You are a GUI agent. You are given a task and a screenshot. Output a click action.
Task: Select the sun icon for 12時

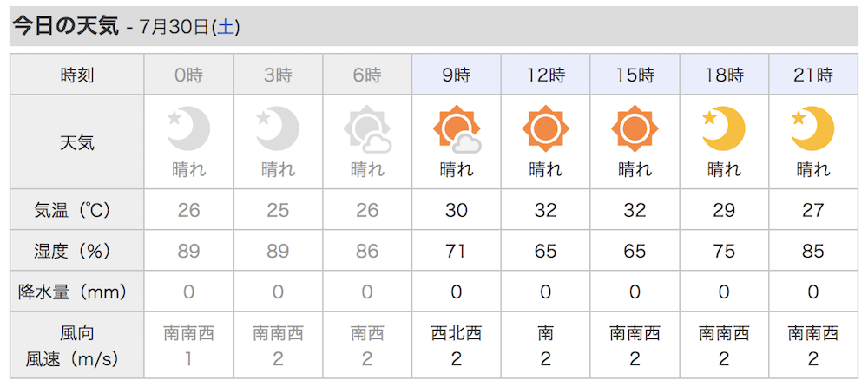[x=546, y=128]
